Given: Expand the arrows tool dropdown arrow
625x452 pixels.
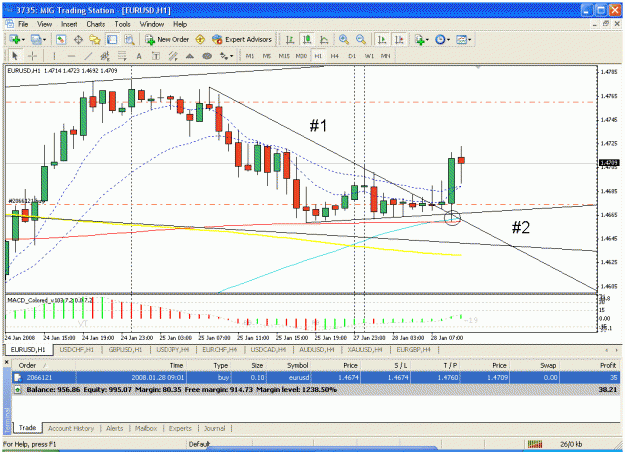Looking at the screenshot, I should point(232,56).
